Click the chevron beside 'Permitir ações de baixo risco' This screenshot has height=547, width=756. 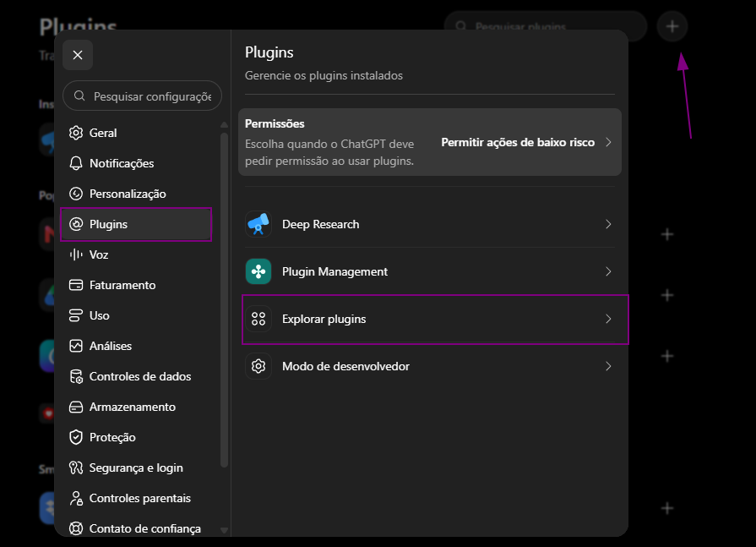[x=608, y=142]
